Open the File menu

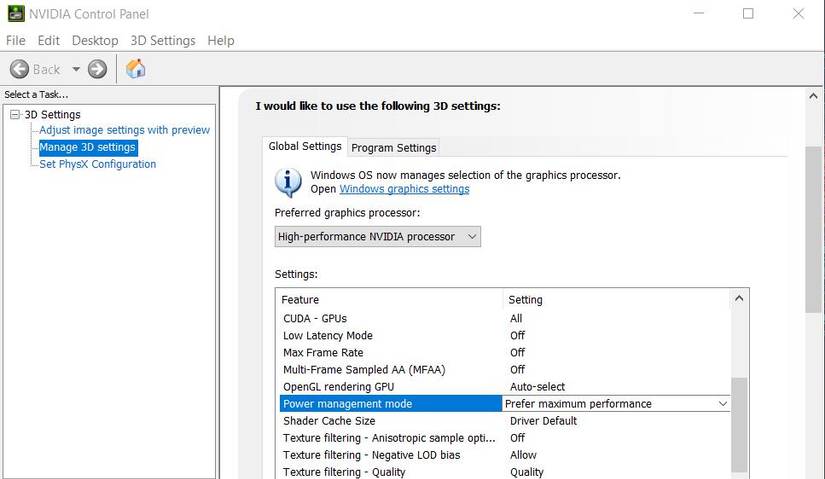[x=16, y=41]
